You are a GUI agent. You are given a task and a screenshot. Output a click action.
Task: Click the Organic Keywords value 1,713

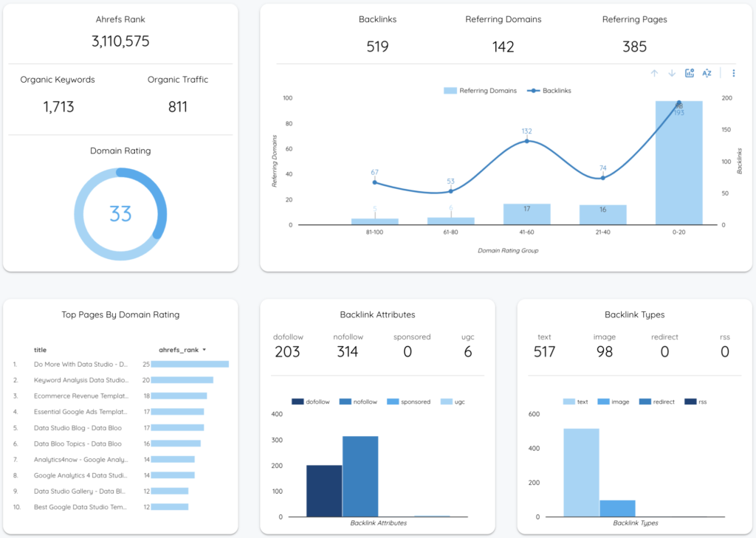tap(58, 106)
